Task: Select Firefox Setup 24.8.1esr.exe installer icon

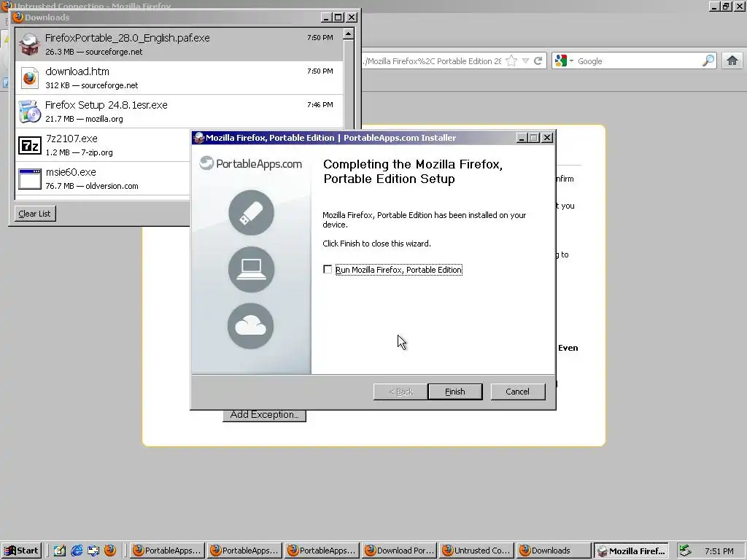Action: pos(29,112)
